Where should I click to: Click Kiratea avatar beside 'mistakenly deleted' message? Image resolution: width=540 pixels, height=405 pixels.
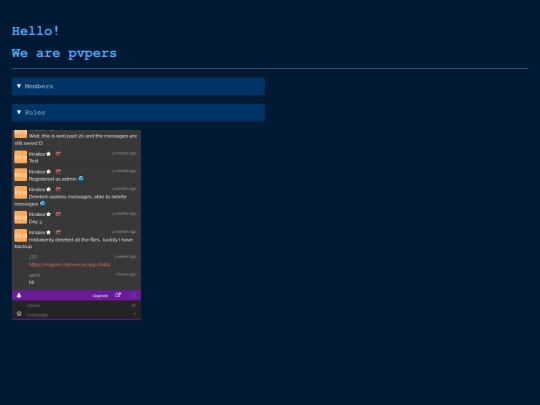20,236
